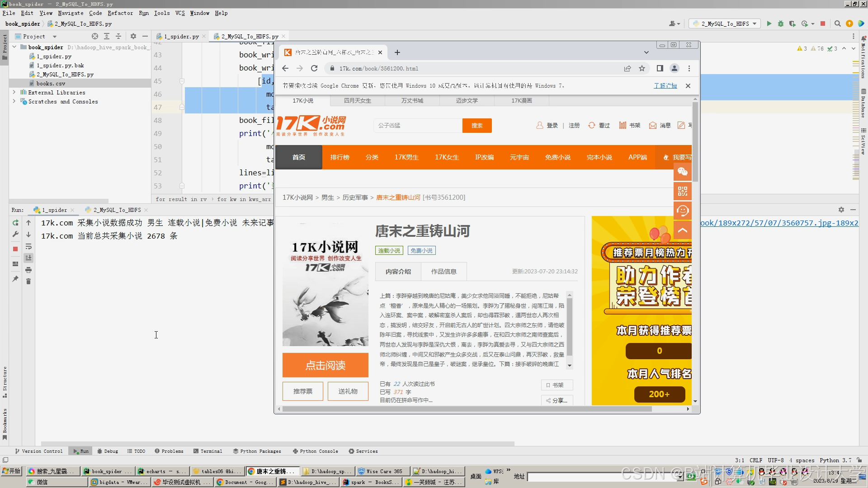Switch to the 1_spider.py editor tab

pyautogui.click(x=181, y=36)
